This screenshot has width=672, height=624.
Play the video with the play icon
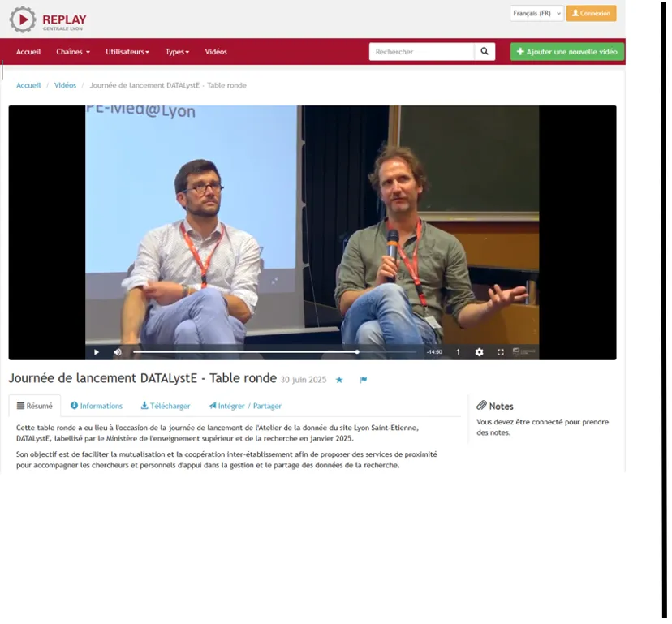click(x=97, y=352)
